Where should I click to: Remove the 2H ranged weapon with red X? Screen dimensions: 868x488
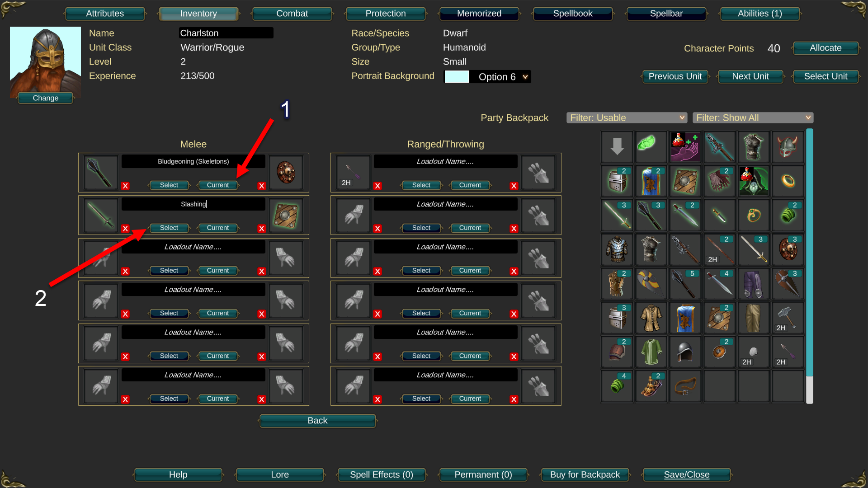377,186
